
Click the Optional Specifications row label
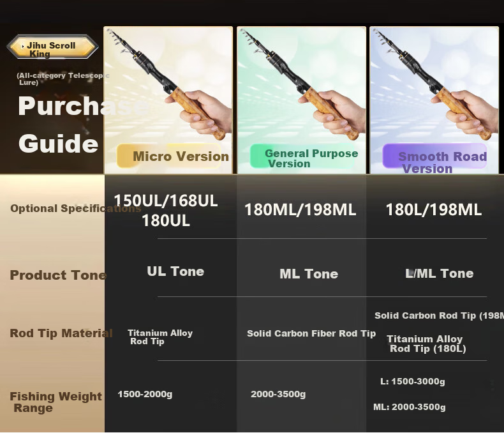point(76,208)
